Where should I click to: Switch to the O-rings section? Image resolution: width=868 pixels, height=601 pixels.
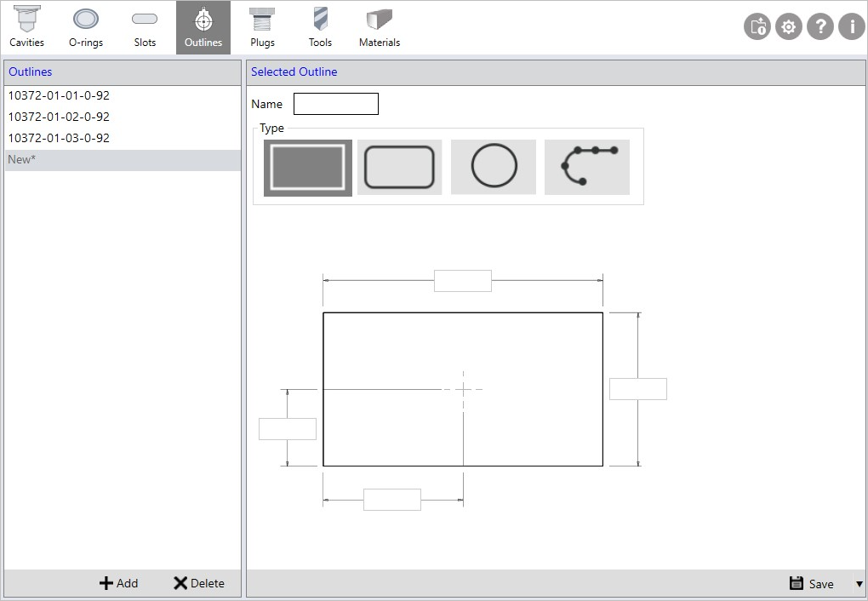86,27
